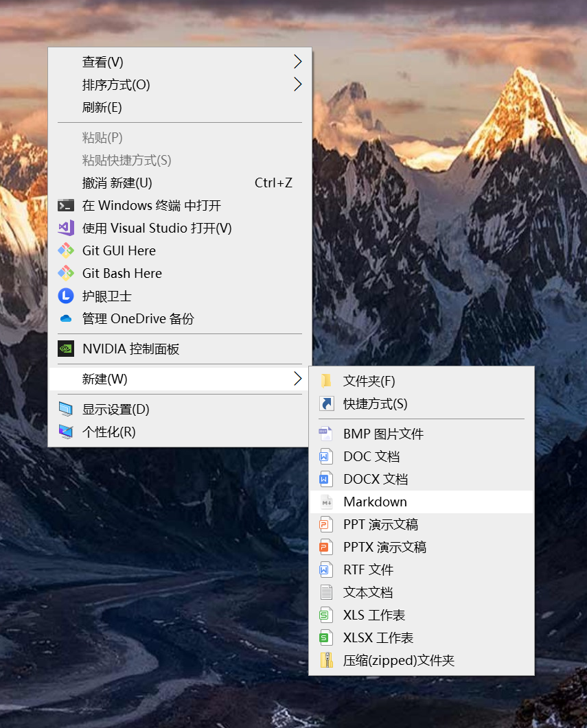Viewport: 587px width, 728px height.
Task: Open folder in Windows 终端
Action: 137,205
